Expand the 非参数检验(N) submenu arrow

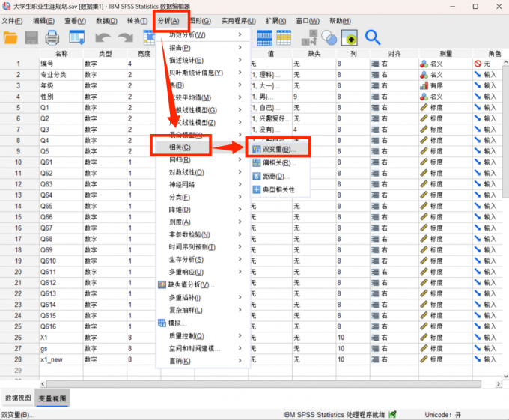click(x=240, y=234)
